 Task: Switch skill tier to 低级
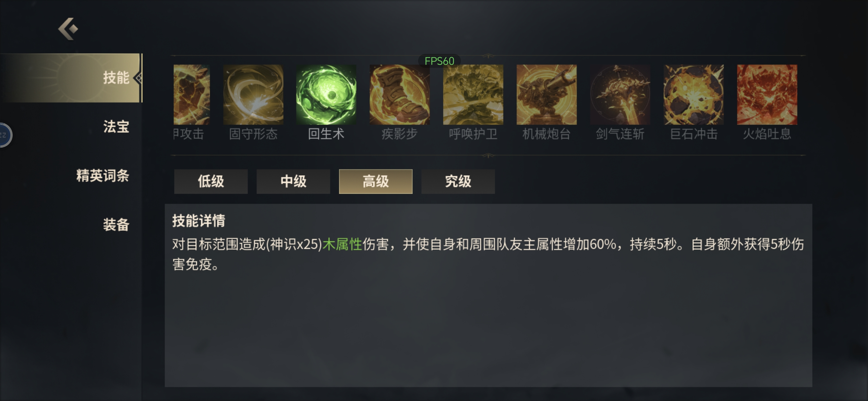pyautogui.click(x=211, y=181)
